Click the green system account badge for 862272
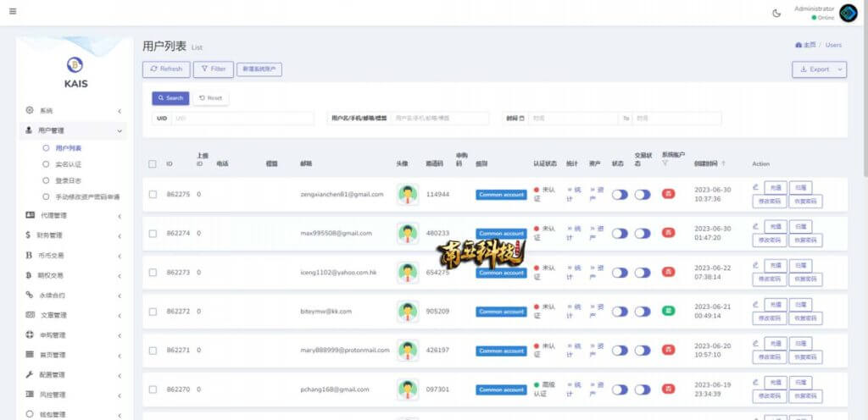Image resolution: width=868 pixels, height=420 pixels. [669, 311]
